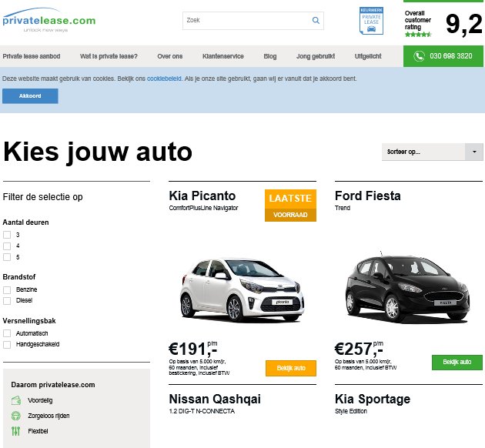Select Uitgelicht in navigation
The image size is (485, 448).
pos(368,56)
